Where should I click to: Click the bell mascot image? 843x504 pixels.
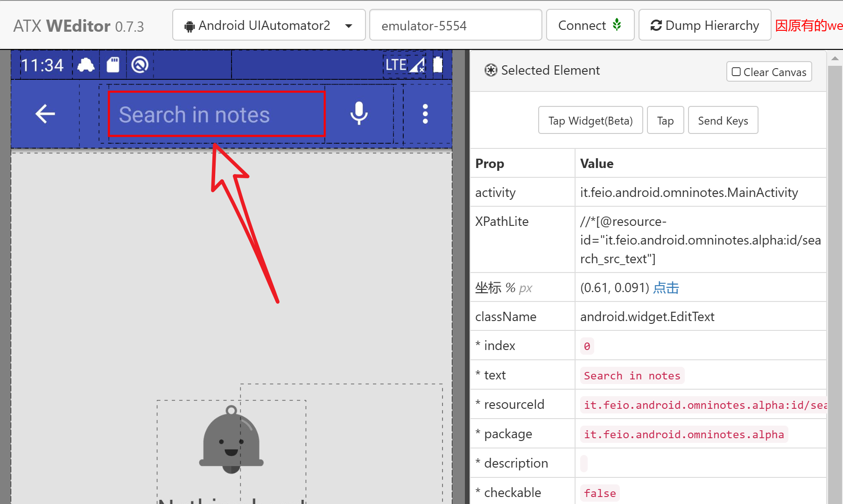pyautogui.click(x=232, y=440)
